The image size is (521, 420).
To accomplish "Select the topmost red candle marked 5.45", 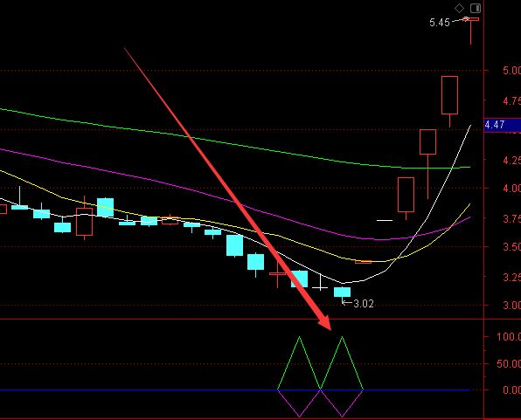I will pyautogui.click(x=471, y=30).
